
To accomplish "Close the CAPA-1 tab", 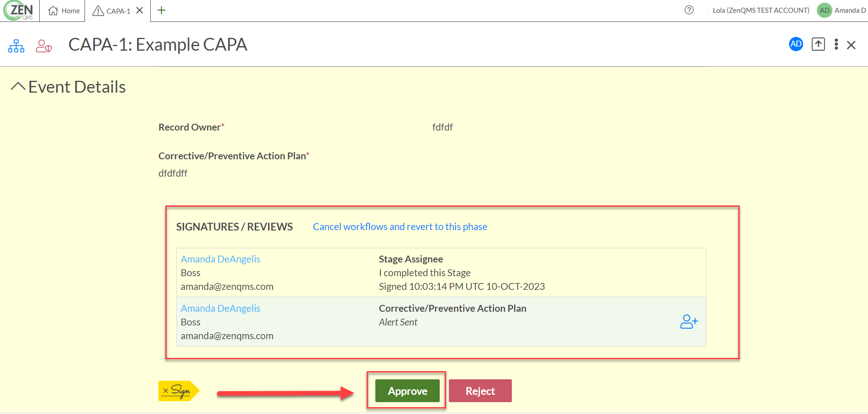I will [x=140, y=10].
